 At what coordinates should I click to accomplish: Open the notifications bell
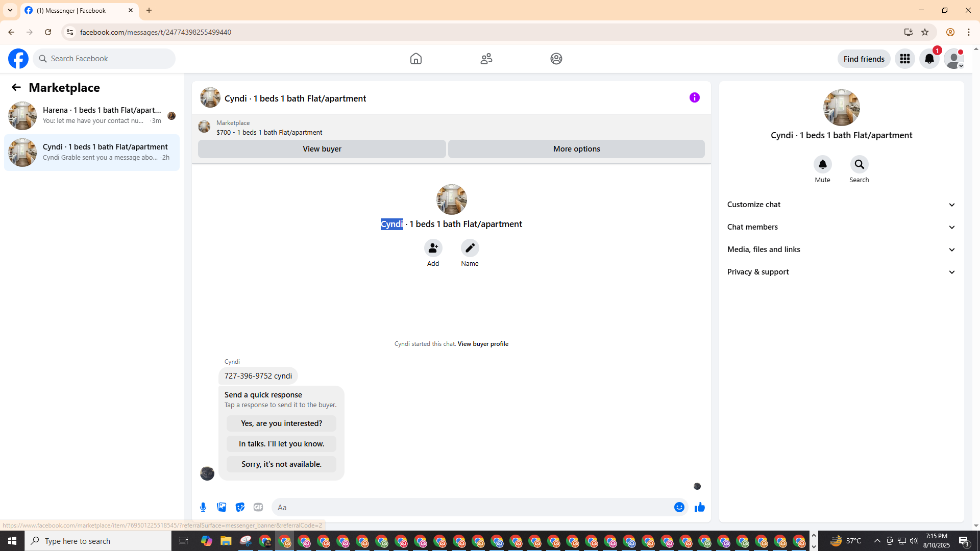pos(929,59)
